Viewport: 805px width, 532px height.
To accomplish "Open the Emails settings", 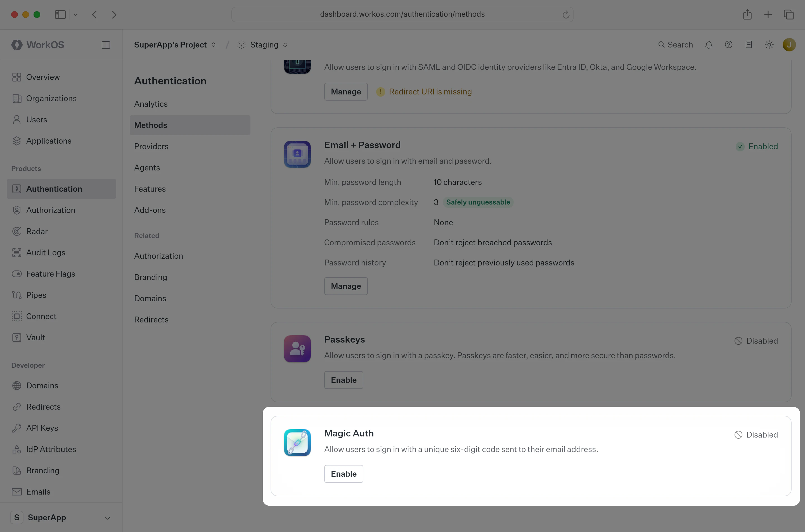I will [x=61, y=492].
